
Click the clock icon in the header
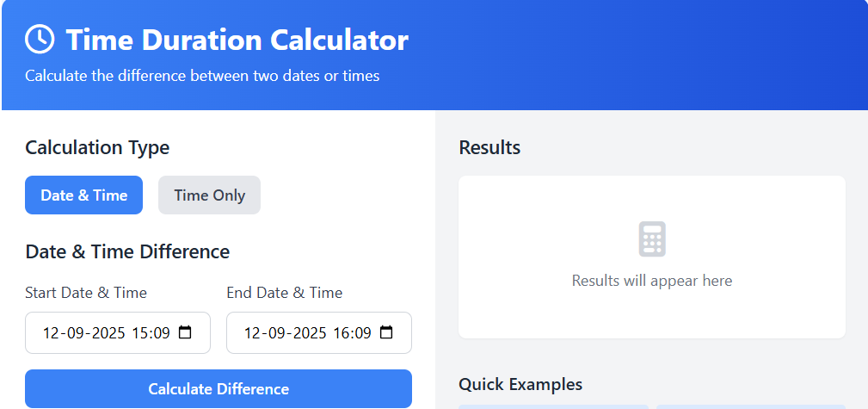tap(40, 39)
